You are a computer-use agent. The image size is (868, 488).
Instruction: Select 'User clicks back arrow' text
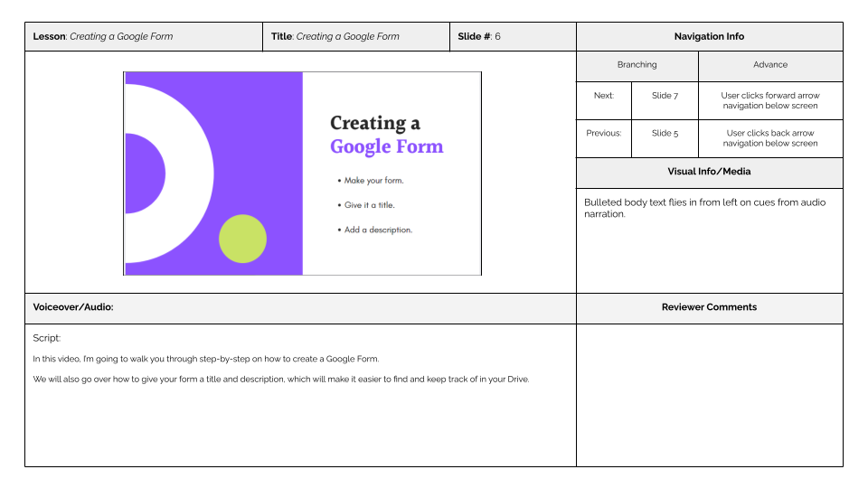(770, 133)
